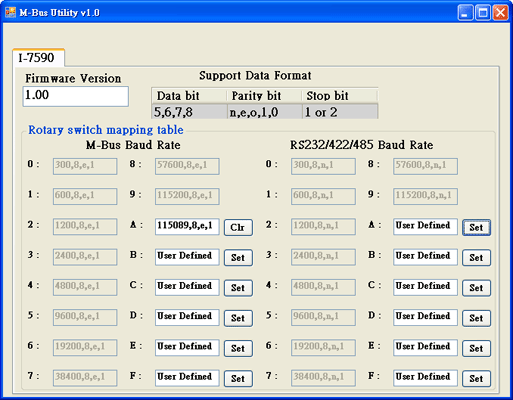This screenshot has width=513, height=400.
Task: Click Set for M-Bus rotary position C
Action: 238,288
